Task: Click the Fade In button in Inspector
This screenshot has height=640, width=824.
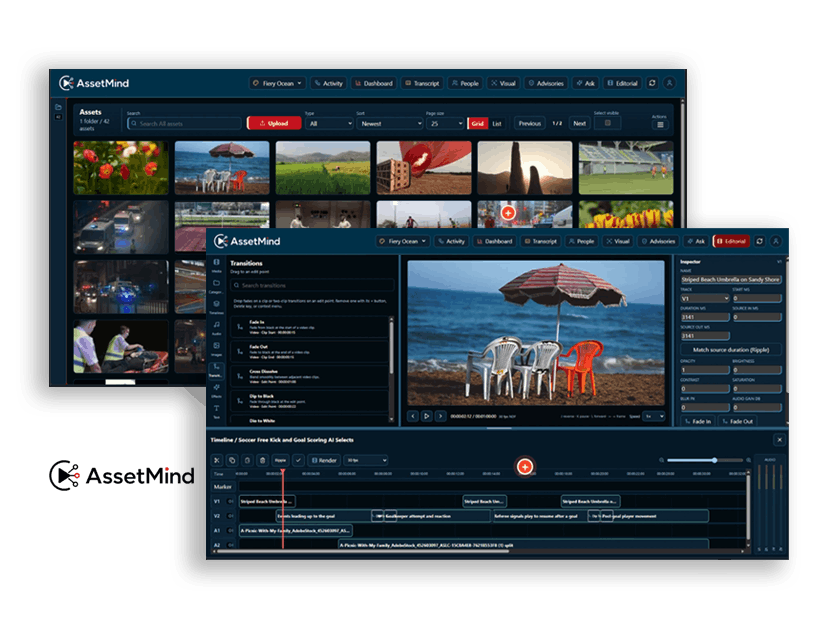Action: click(x=697, y=421)
